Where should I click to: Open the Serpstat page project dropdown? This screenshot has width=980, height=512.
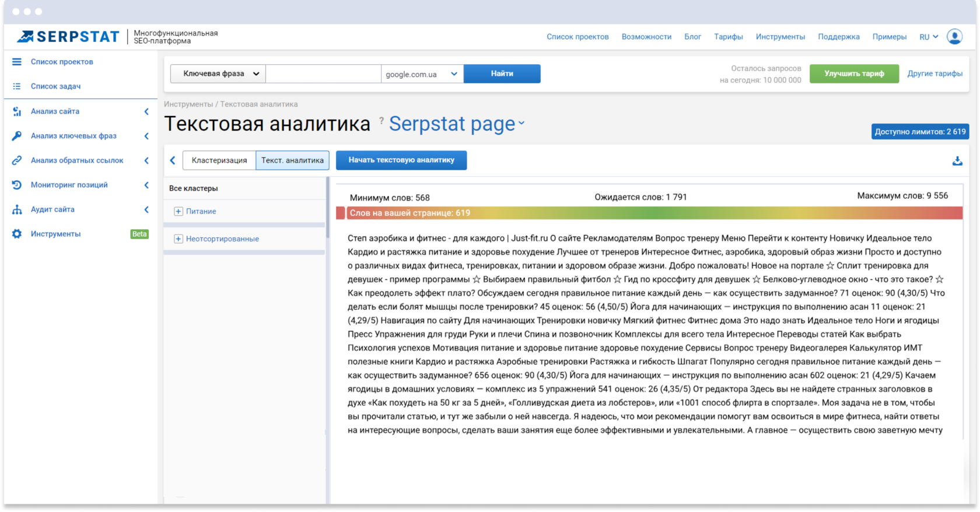coord(457,124)
